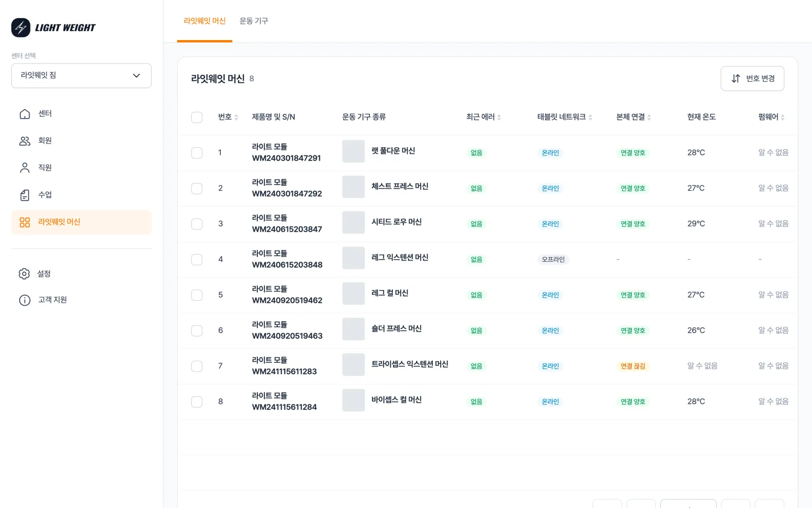
Task: Check the row for WM241115611284
Action: [197, 402]
